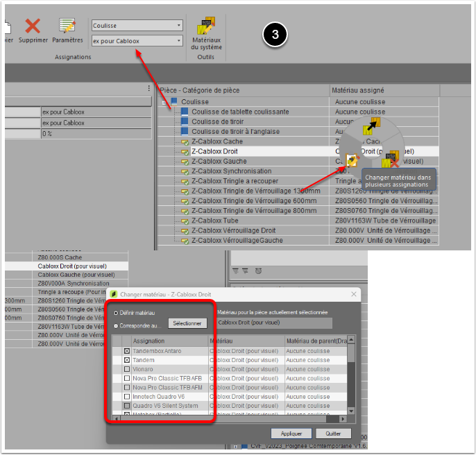This screenshot has width=476, height=455.
Task: Click right arrow of horizontal scrollbar in dialog
Action: click(343, 419)
